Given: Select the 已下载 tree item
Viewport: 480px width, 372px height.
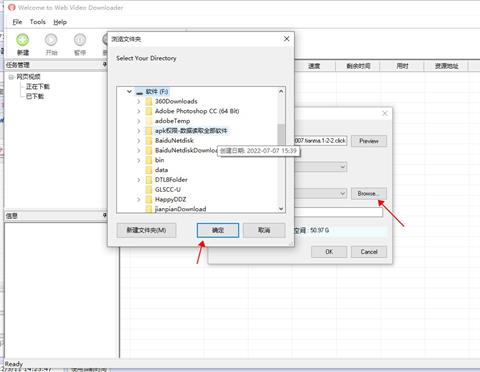Looking at the screenshot, I should 35,96.
